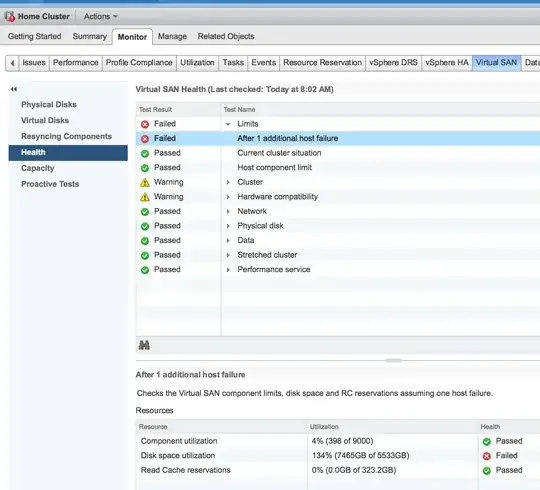This screenshot has height=490, width=540.
Task: Click Passed icon in the Data row
Action: (x=145, y=241)
